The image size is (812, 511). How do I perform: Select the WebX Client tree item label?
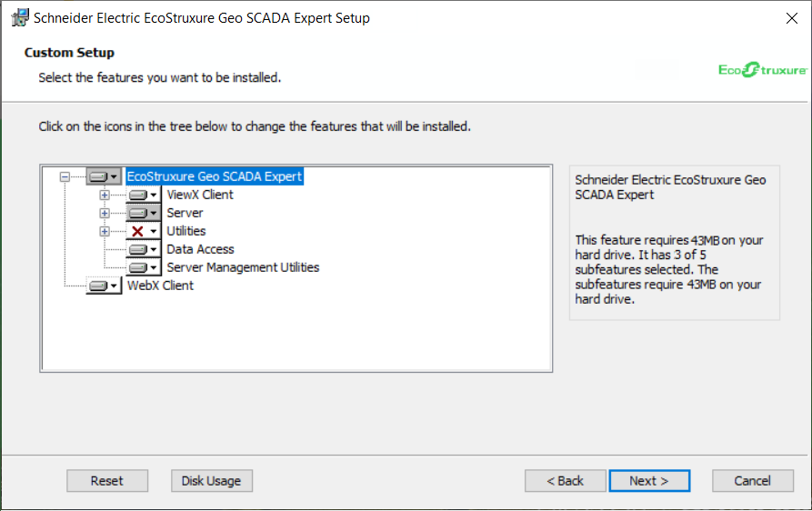coord(160,286)
